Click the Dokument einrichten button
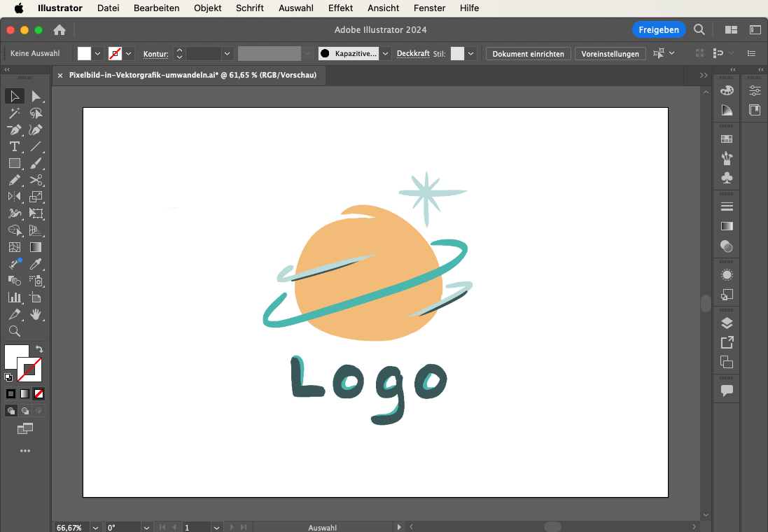768x532 pixels. pos(529,54)
